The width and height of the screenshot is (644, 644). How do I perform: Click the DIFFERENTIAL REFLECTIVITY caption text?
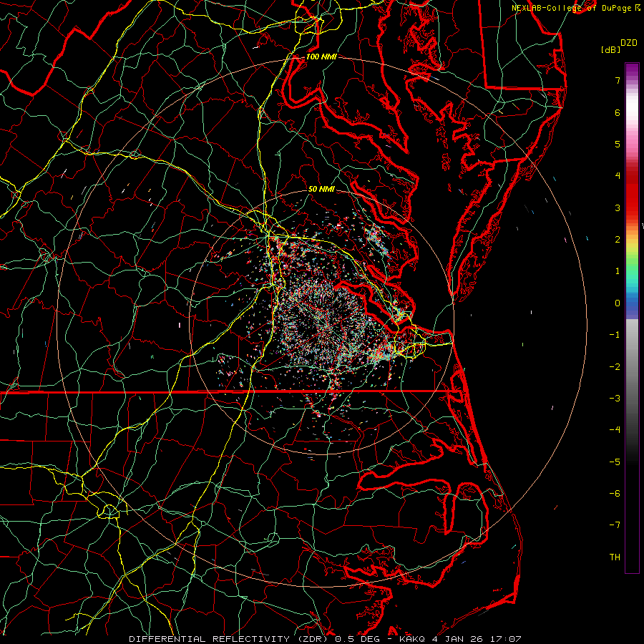click(210, 639)
